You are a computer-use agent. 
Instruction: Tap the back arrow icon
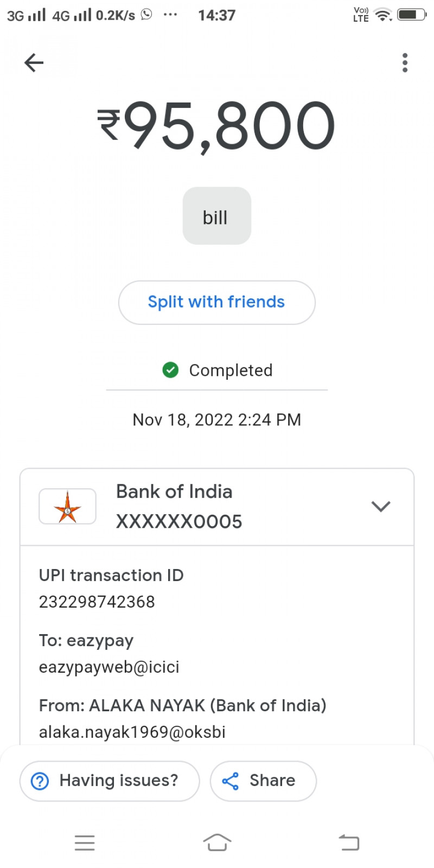point(34,63)
